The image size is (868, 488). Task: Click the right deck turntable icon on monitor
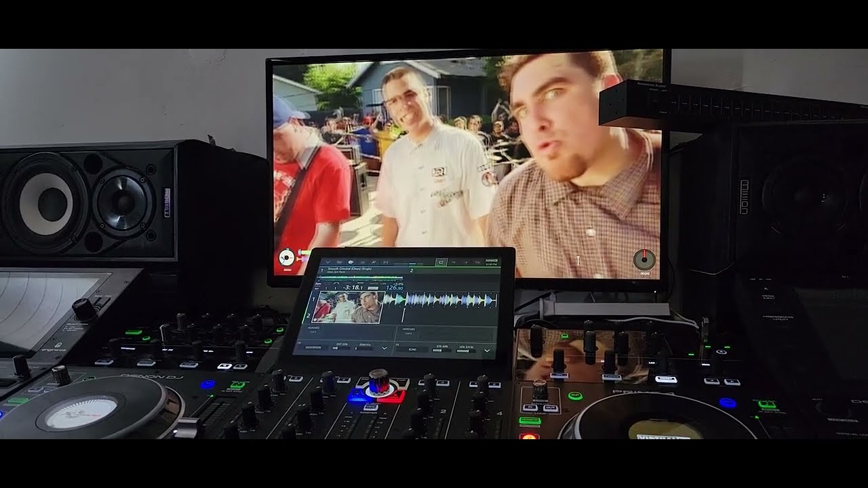(x=645, y=260)
